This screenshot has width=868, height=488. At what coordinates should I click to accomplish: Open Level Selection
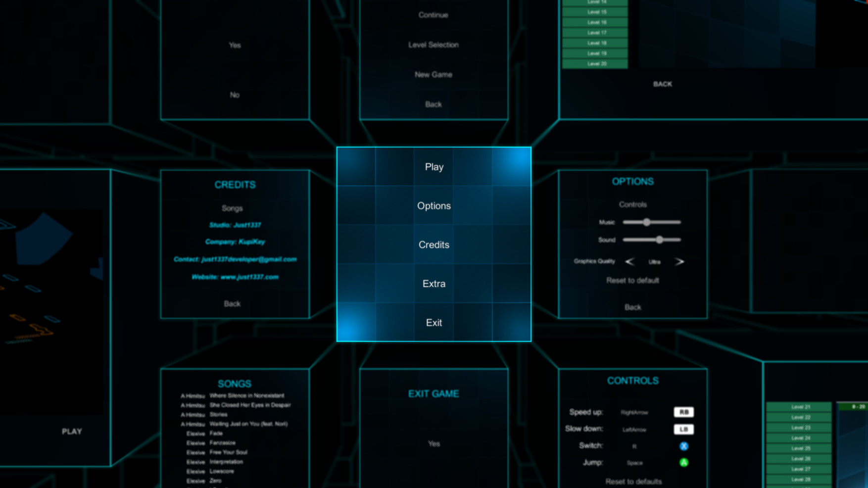point(433,45)
